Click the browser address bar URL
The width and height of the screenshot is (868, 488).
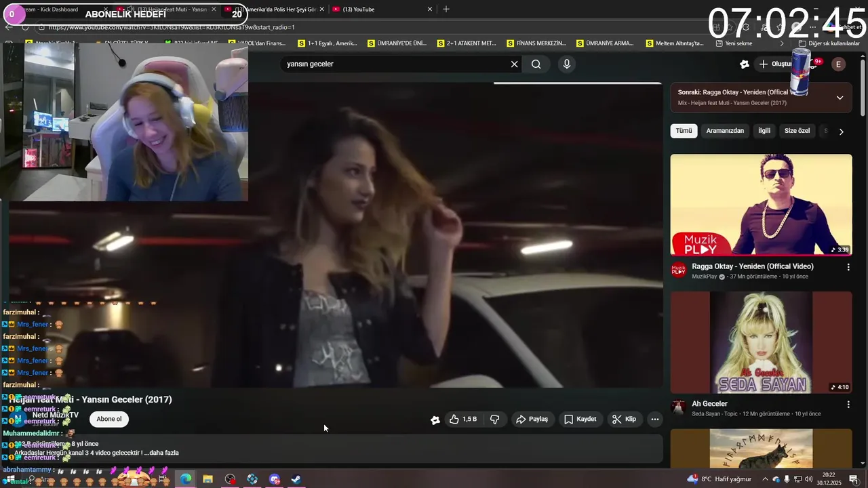coord(172,27)
